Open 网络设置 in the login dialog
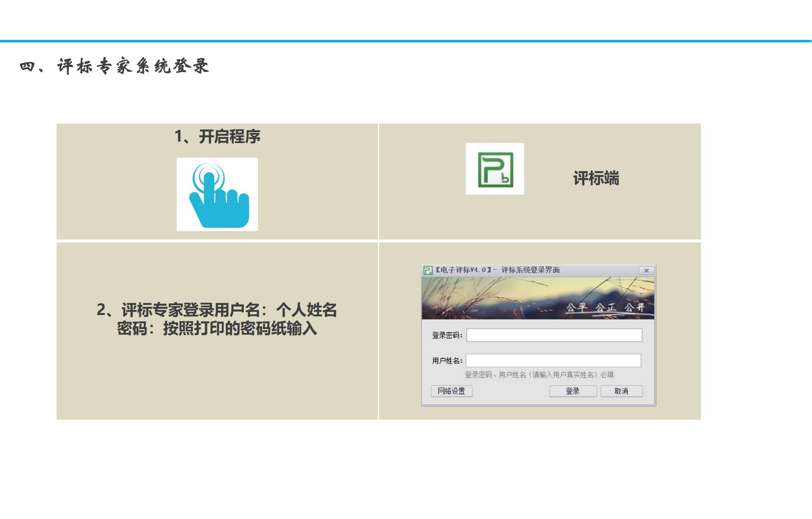Image resolution: width=812 pixels, height=519 pixels. (x=452, y=391)
